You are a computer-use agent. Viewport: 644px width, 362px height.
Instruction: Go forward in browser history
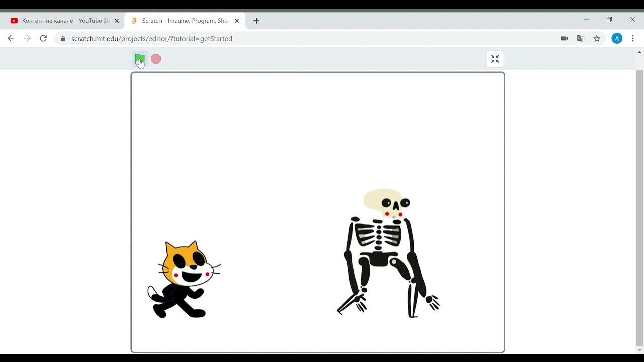point(27,38)
